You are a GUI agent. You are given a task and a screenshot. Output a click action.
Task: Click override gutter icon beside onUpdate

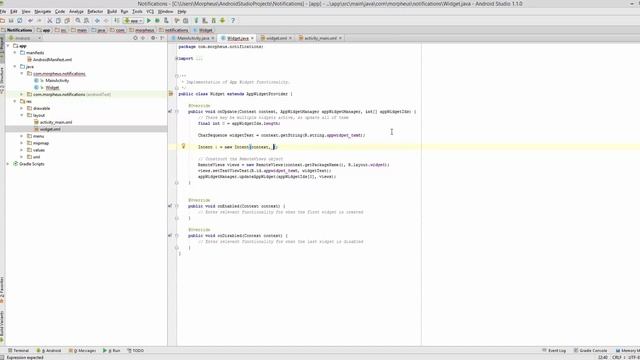click(170, 111)
